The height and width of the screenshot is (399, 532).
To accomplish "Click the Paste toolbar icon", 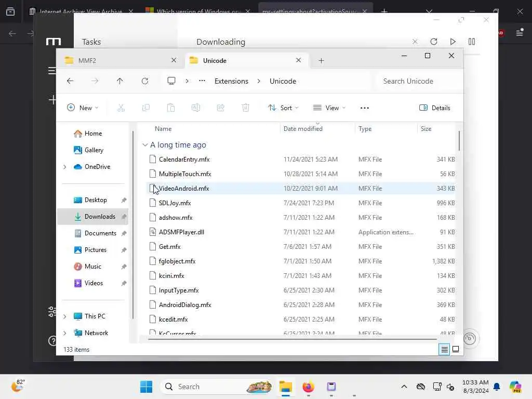I will 170,108.
